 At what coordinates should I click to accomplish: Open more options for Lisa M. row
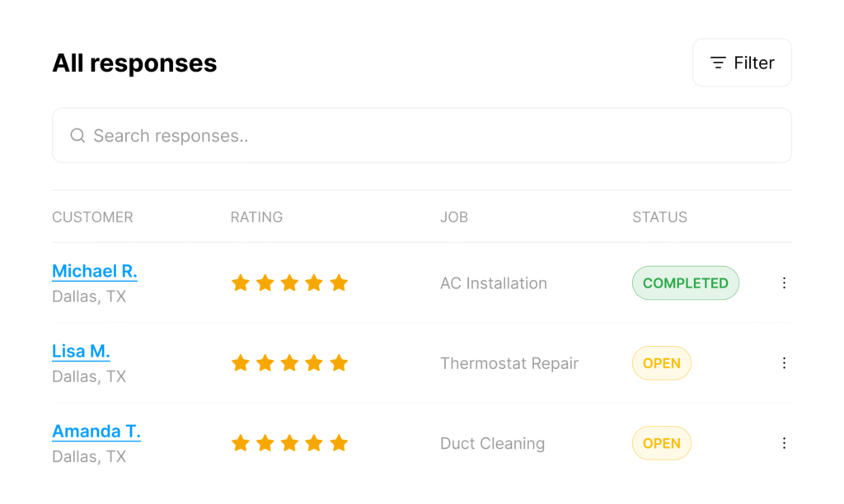pos(784,363)
